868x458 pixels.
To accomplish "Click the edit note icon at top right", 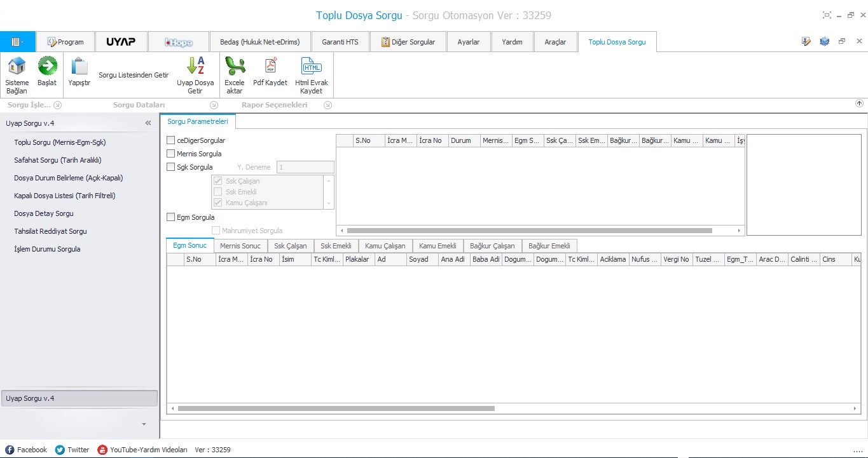I will tap(806, 41).
